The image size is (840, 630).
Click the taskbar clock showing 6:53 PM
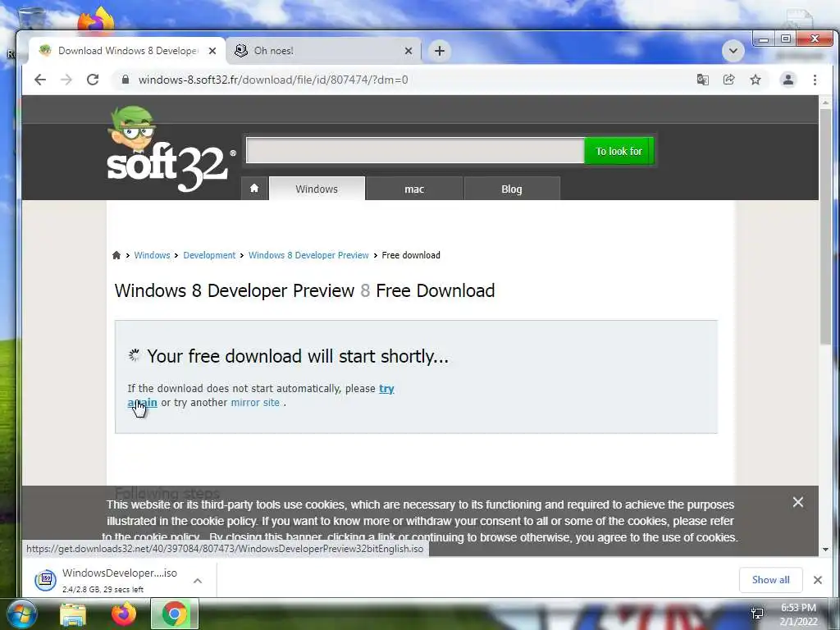[798, 614]
